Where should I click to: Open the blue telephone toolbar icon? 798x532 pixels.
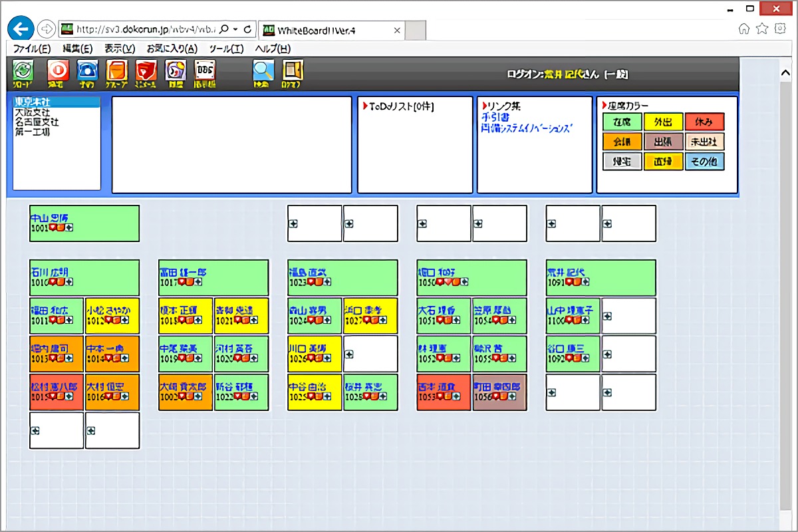[x=87, y=71]
